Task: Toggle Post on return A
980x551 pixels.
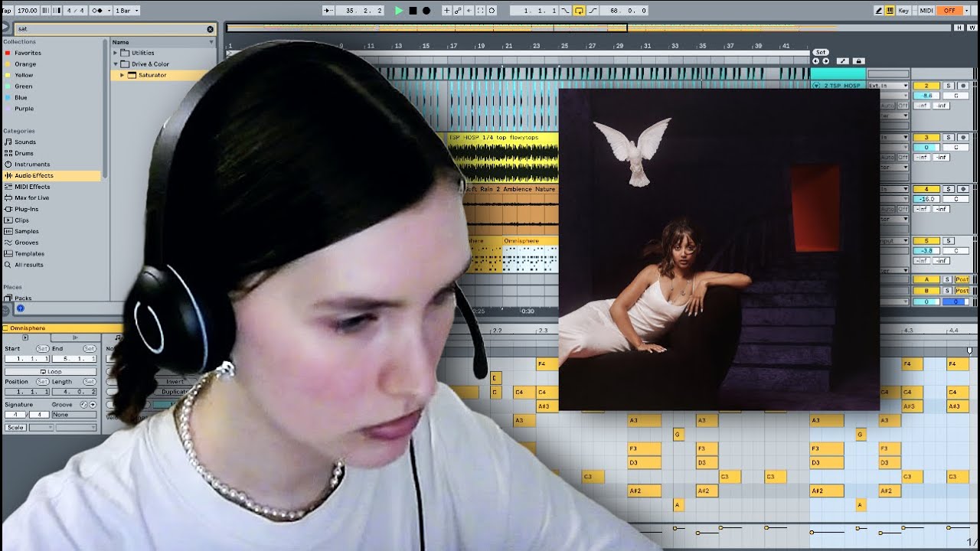Action: coord(962,280)
